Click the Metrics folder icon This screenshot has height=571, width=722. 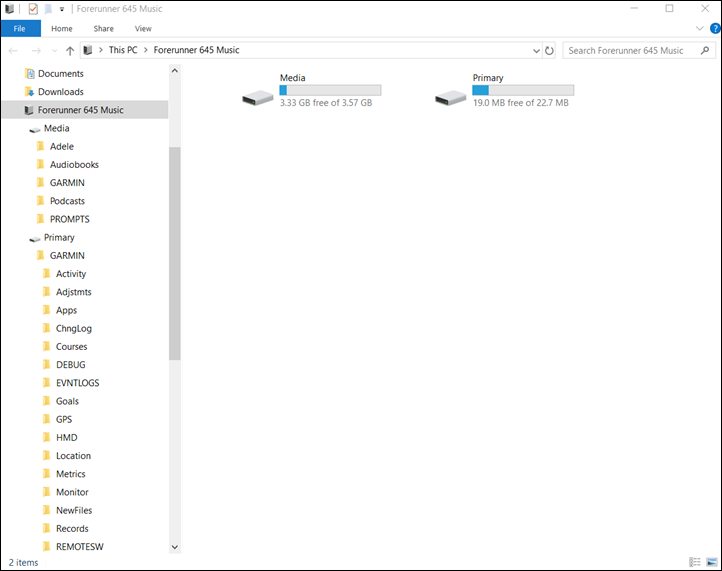click(x=47, y=473)
